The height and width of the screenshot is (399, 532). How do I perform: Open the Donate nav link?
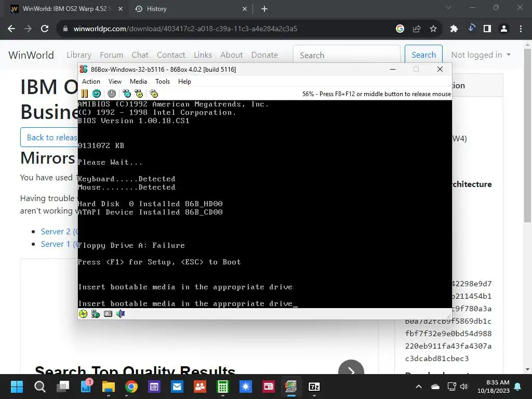[264, 55]
